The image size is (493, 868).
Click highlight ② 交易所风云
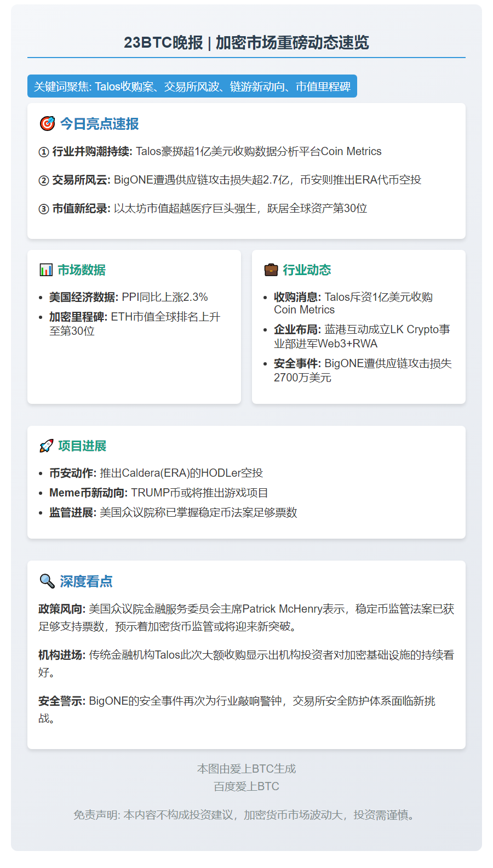click(230, 180)
